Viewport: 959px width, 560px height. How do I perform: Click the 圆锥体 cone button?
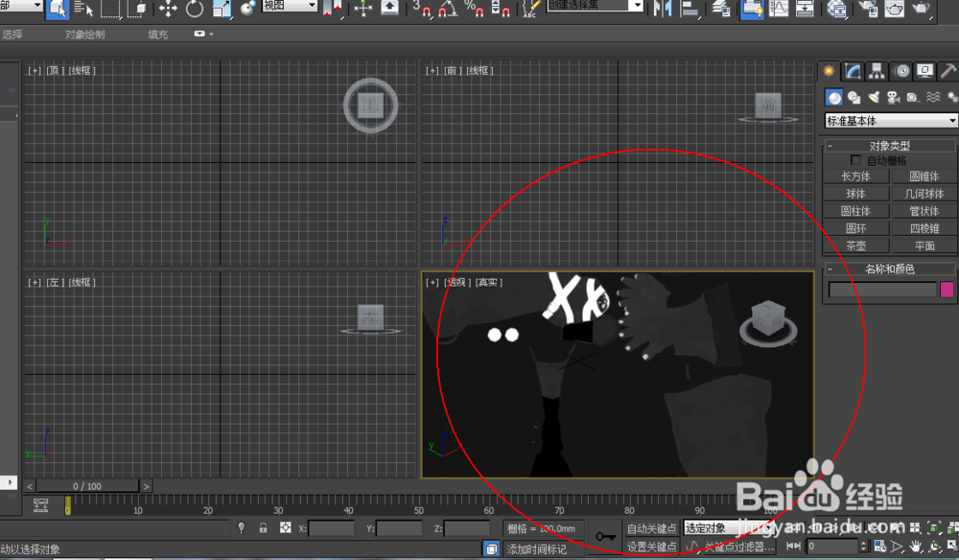coord(924,176)
